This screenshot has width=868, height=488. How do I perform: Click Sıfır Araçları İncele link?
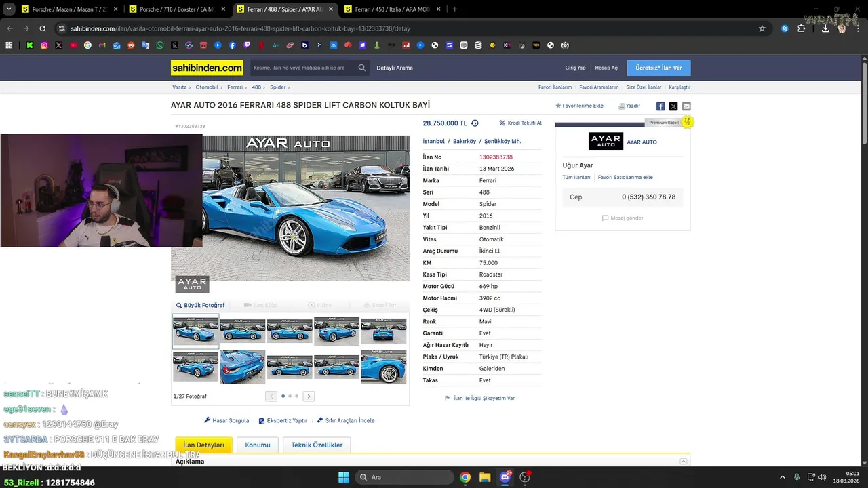[346, 420]
